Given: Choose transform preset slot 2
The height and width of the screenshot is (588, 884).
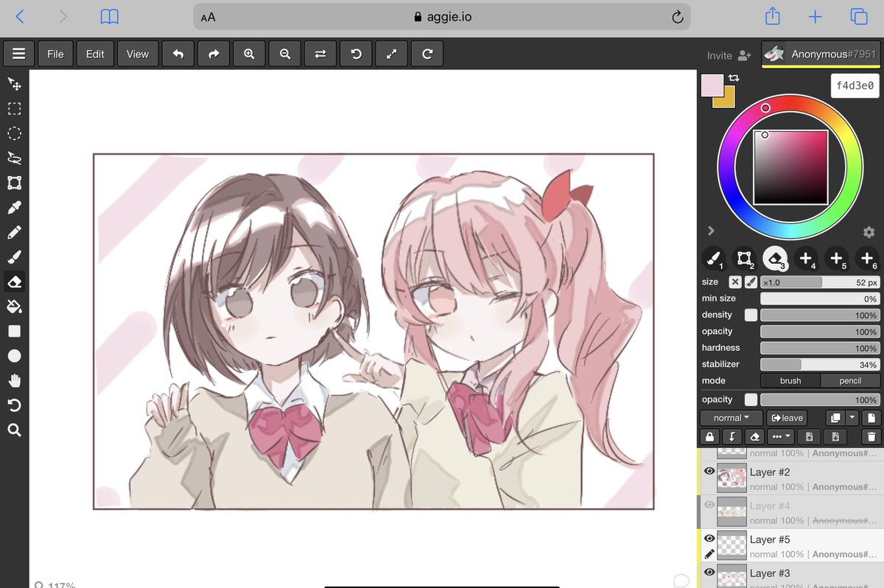Looking at the screenshot, I should (744, 259).
